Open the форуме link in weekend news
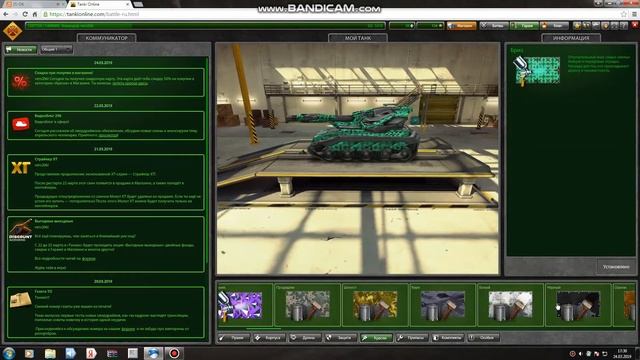The width and height of the screenshot is (640, 360). coord(89,259)
